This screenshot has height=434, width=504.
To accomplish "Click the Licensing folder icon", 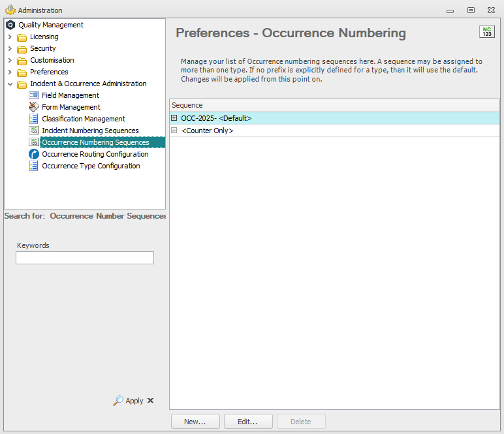I will pyautogui.click(x=22, y=37).
